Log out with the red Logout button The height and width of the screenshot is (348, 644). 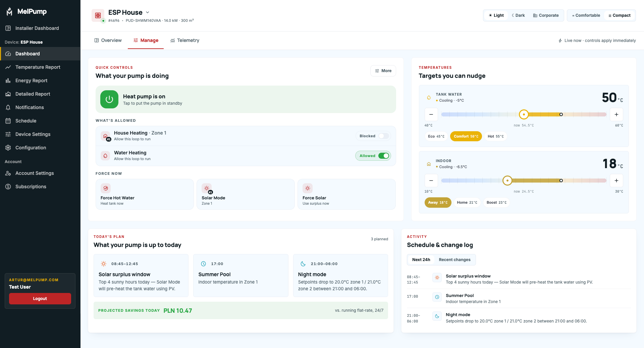40,299
